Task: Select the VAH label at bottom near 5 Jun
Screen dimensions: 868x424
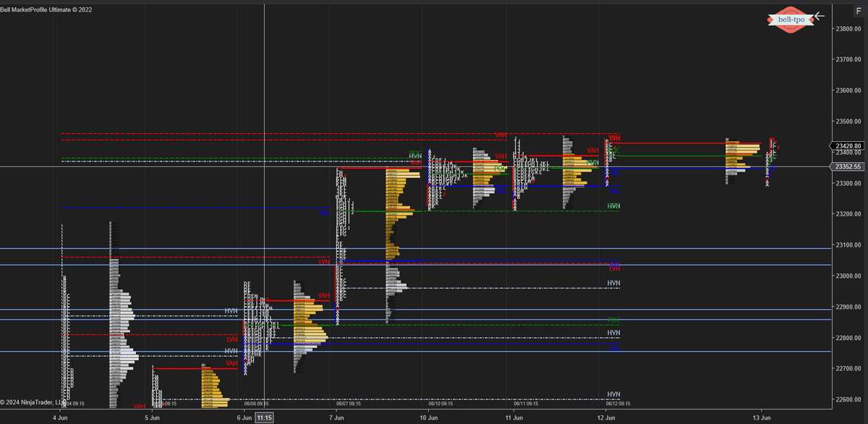Action: tap(140, 407)
